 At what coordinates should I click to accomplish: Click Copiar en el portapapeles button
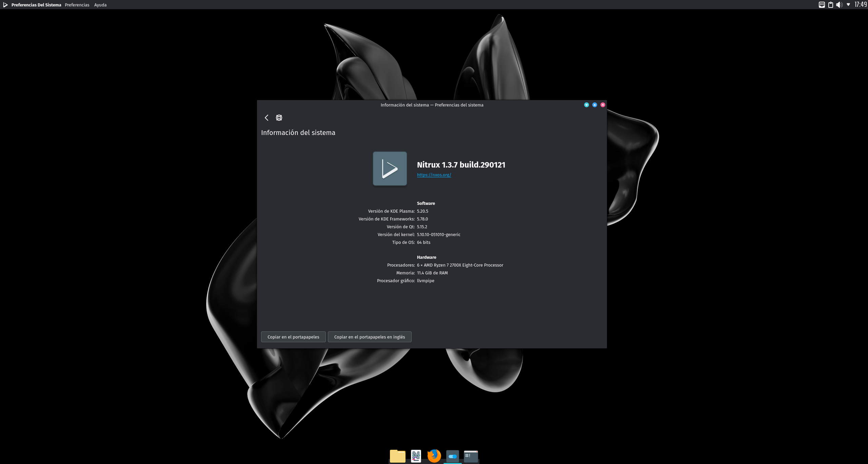(293, 337)
